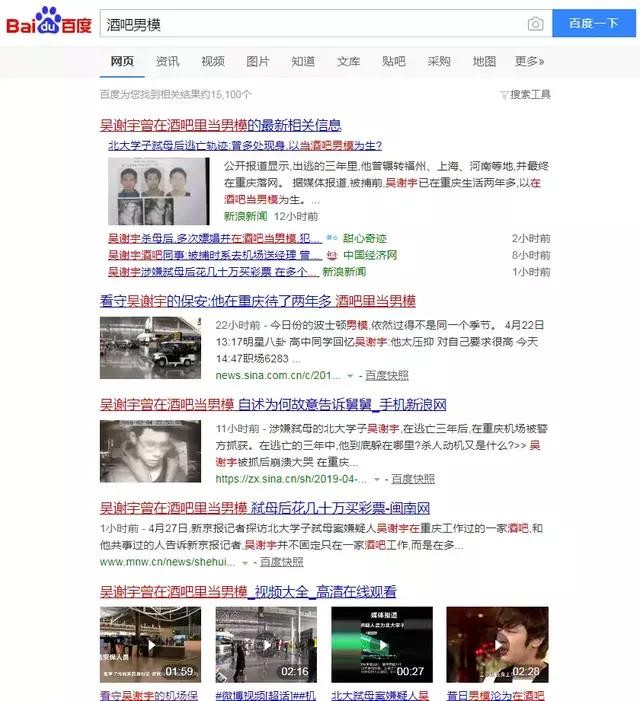Viewport: 640px width, 701px height.
Task: Select the 视频 search tab
Action: click(x=212, y=61)
